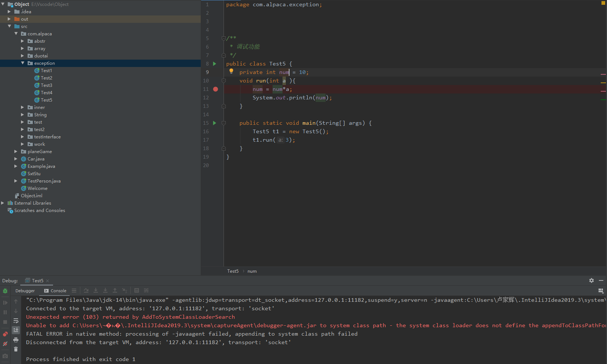The height and width of the screenshot is (364, 607).
Task: Rerun the Test5 debug session
Action: tap(5, 291)
